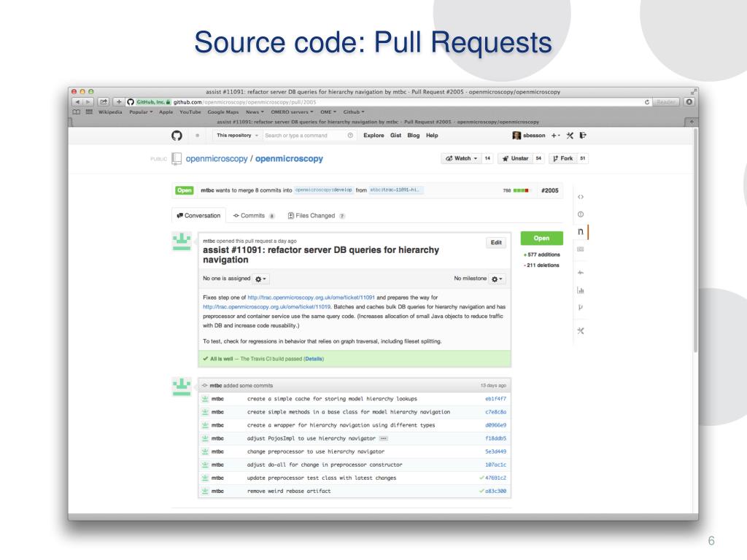
Task: Open the Pulse icon in repo sidebar
Action: click(580, 273)
